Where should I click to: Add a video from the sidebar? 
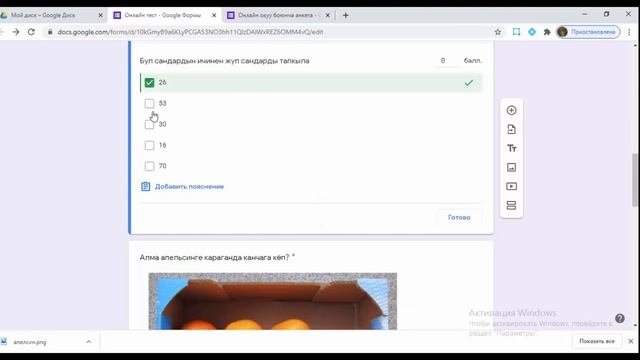coord(511,186)
